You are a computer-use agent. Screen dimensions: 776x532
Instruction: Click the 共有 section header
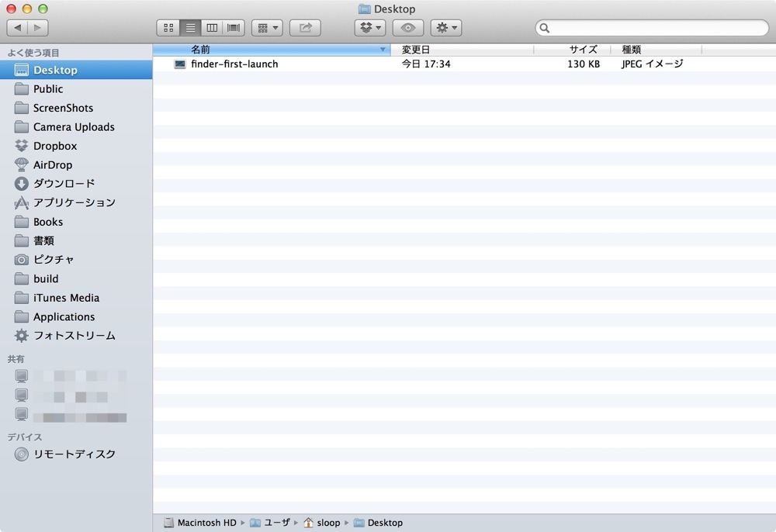pyautogui.click(x=16, y=359)
